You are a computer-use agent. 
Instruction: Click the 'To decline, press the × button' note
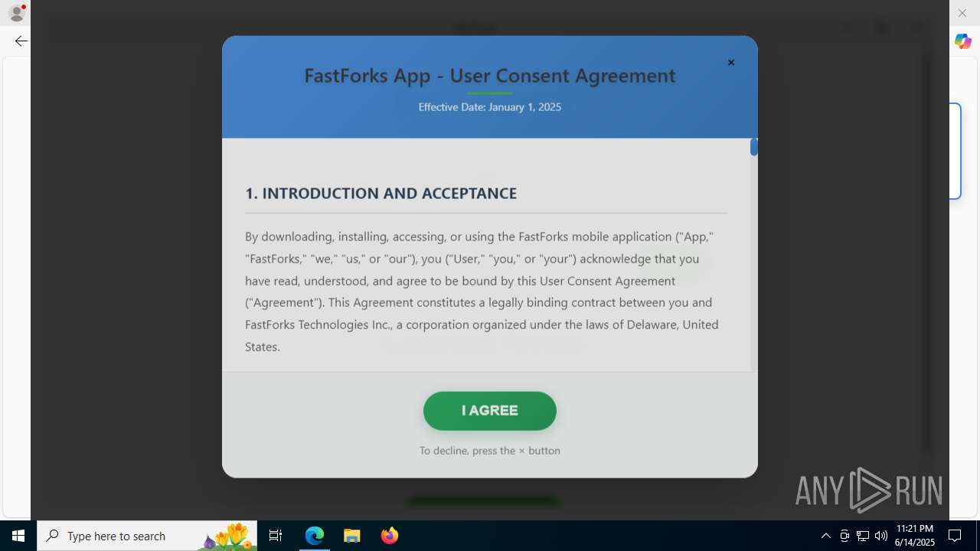click(x=490, y=451)
